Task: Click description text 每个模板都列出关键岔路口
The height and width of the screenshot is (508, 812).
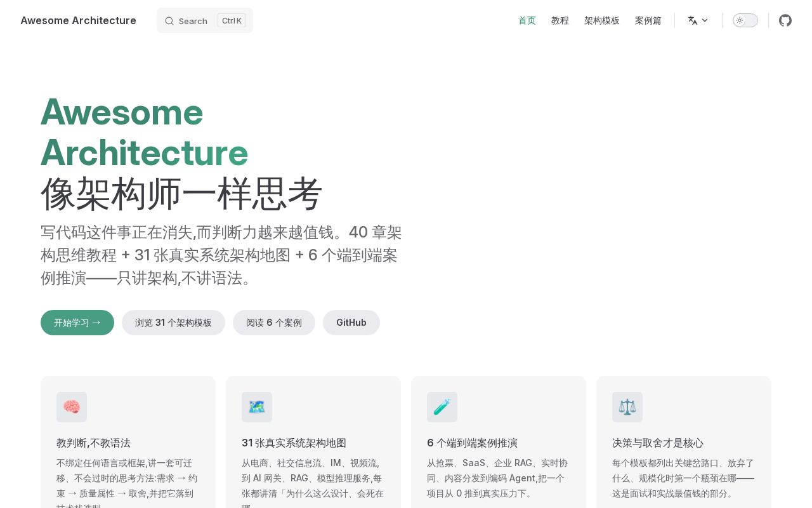Action: point(683,478)
